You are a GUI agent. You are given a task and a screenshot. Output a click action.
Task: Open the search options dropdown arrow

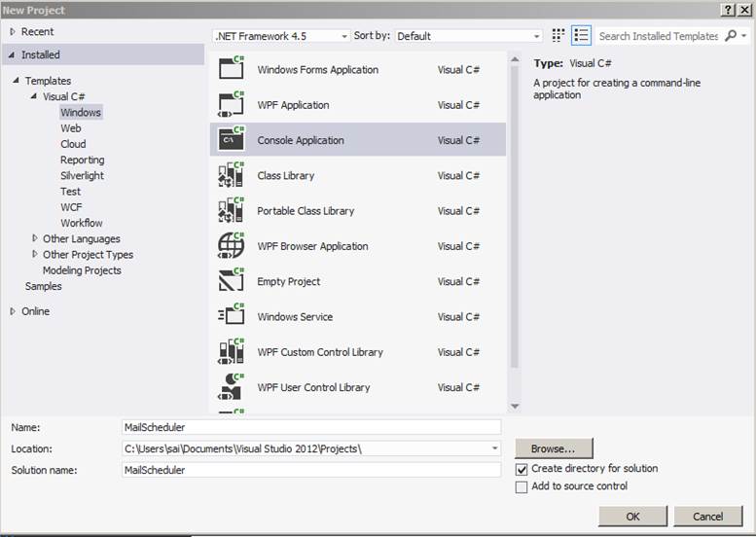click(x=744, y=36)
